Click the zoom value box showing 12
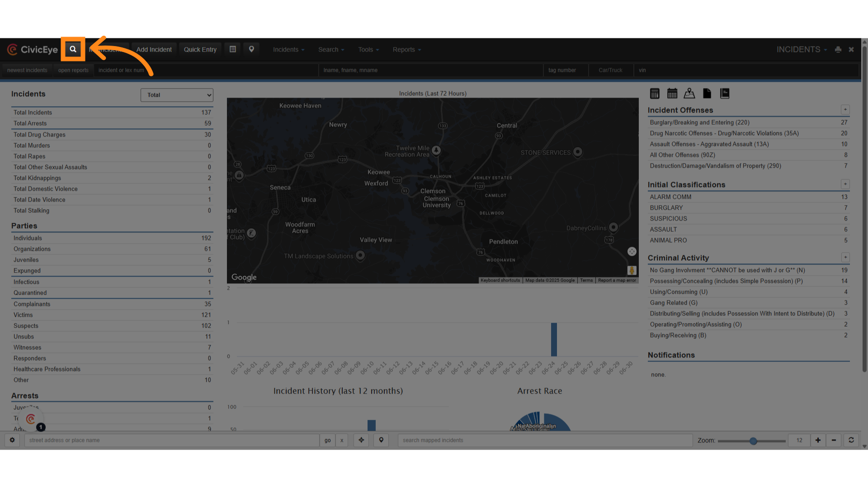The height and width of the screenshot is (488, 868). point(799,440)
